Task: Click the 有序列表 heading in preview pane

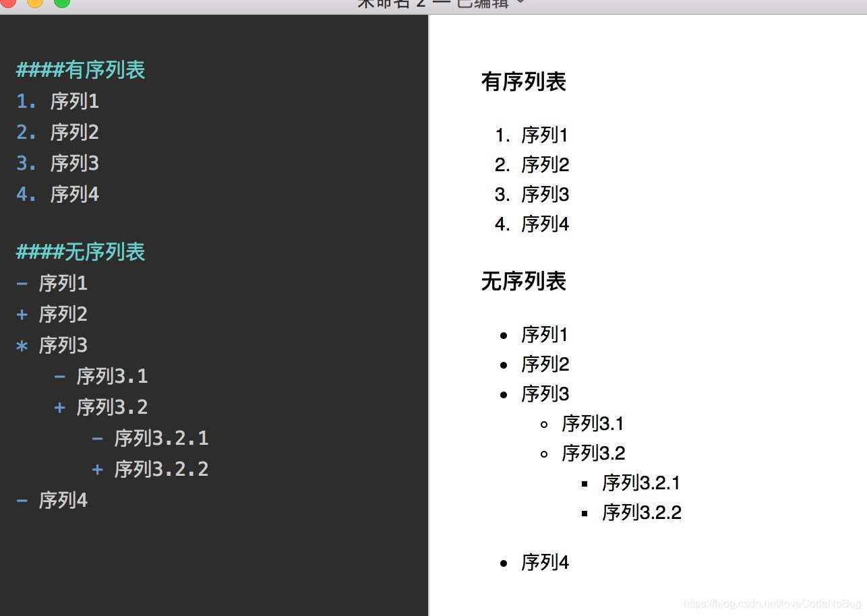Action: 525,82
